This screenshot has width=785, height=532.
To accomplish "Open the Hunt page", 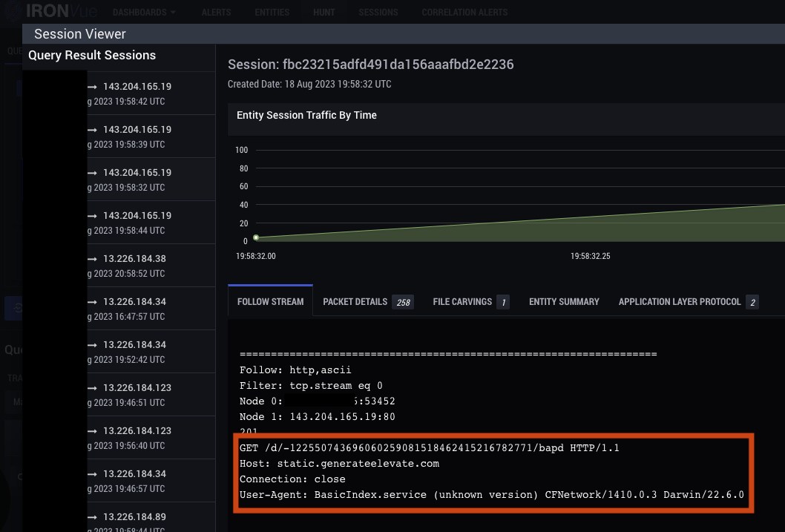I will click(x=324, y=12).
